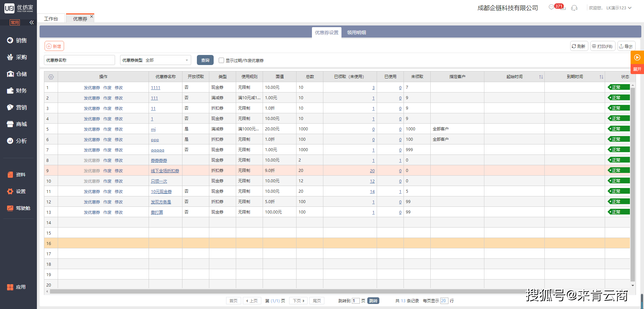The width and height of the screenshot is (644, 309).
Task: Open the 资料 data section
Action: (x=17, y=175)
